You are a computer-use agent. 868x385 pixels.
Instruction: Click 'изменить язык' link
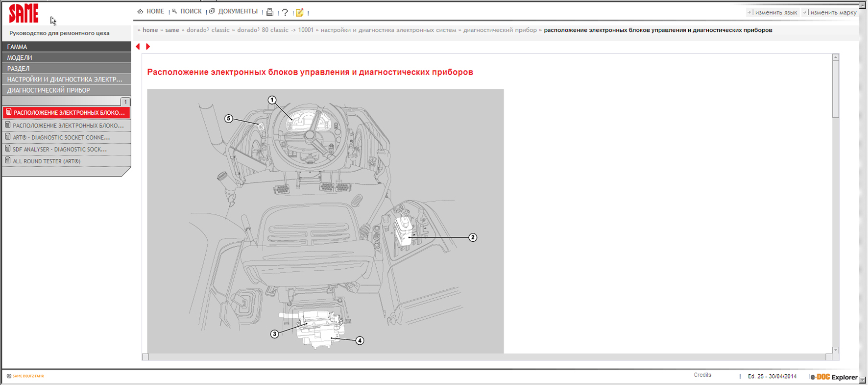(775, 12)
